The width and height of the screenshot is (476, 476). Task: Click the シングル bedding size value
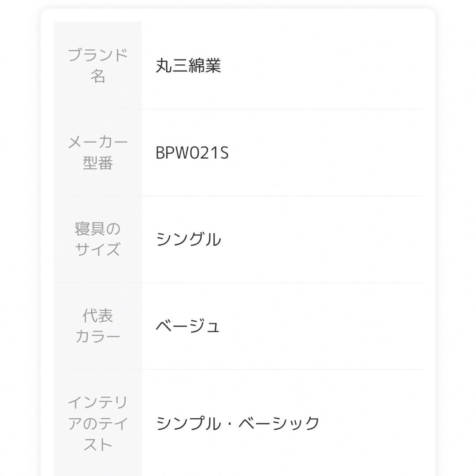click(x=188, y=239)
